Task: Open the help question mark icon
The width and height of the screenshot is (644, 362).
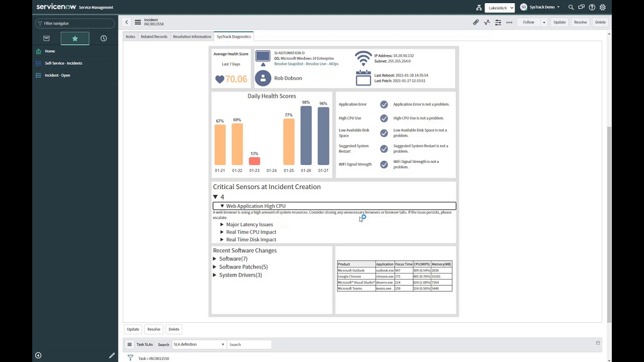Action: 592,8
